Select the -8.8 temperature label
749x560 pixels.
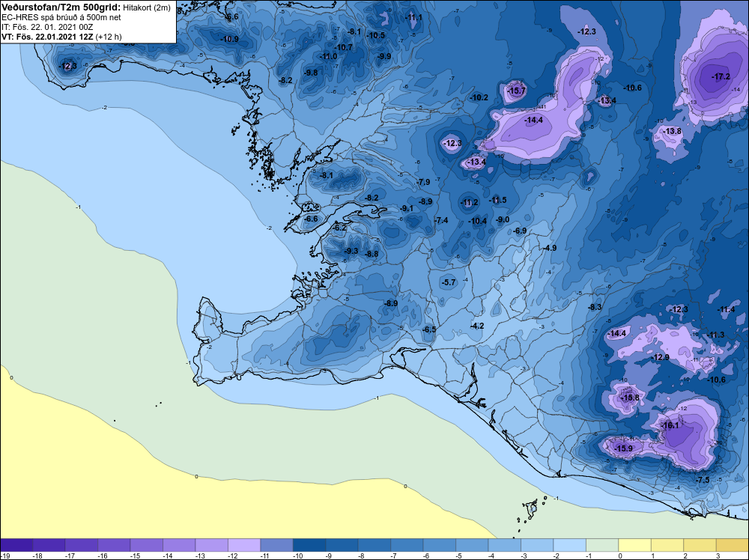(x=372, y=254)
